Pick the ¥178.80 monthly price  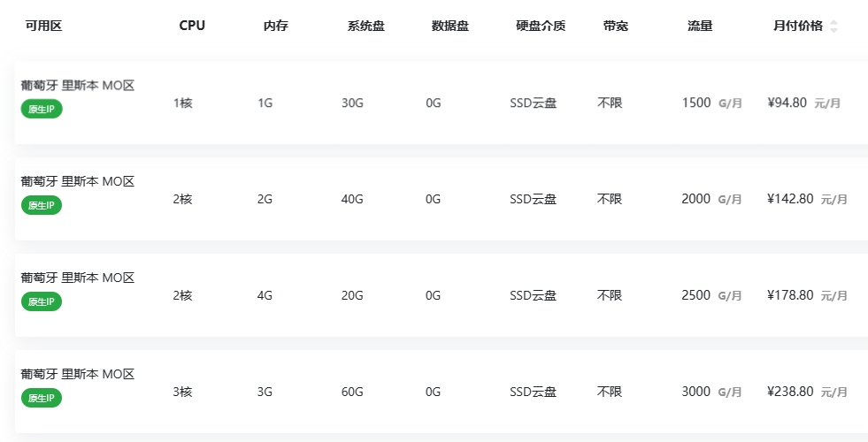coord(790,295)
